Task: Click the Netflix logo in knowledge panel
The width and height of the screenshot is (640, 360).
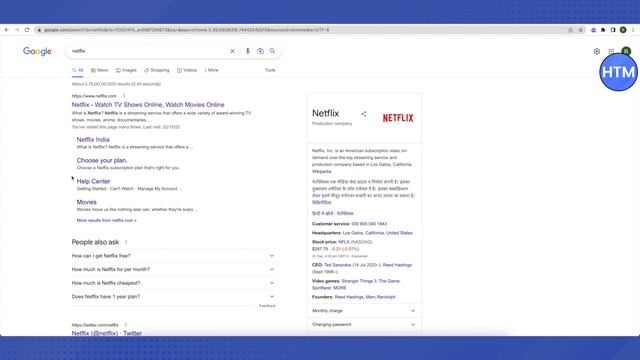Action: (x=398, y=118)
